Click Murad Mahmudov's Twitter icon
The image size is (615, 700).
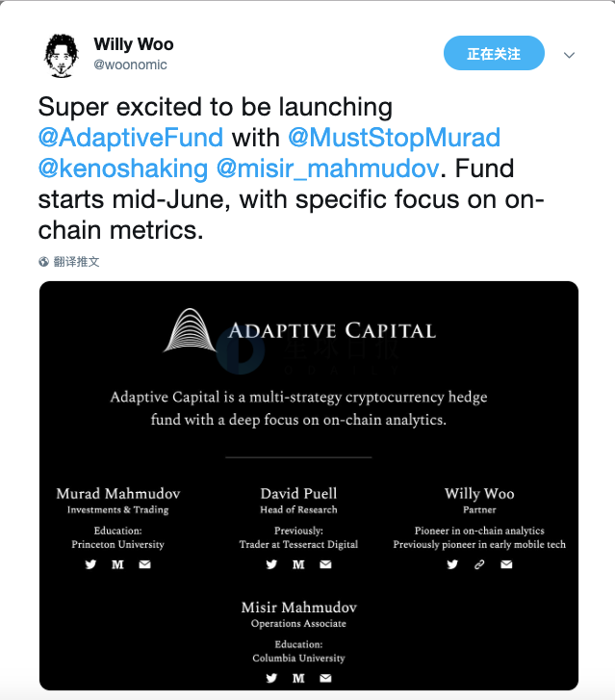click(x=90, y=564)
